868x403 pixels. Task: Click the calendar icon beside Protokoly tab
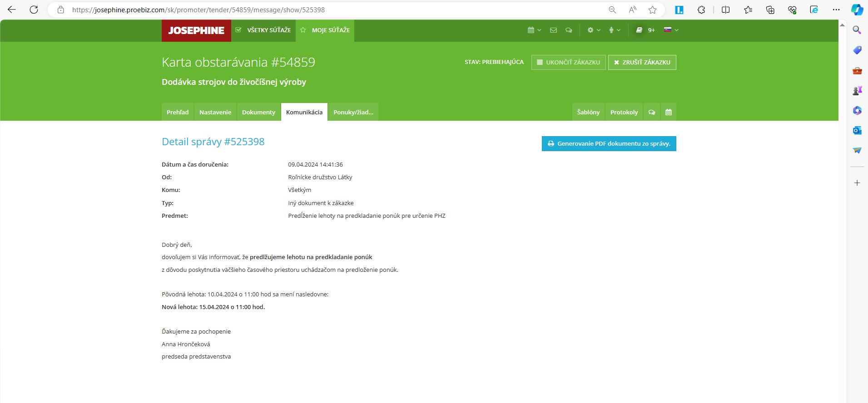(668, 112)
